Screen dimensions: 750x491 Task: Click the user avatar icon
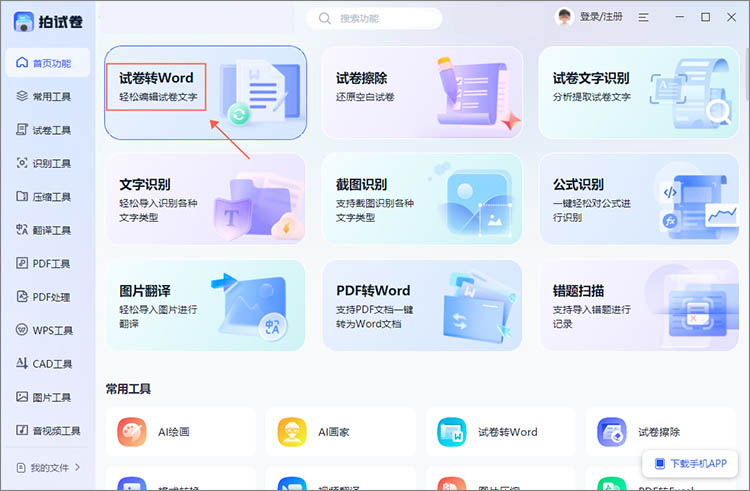pos(564,17)
